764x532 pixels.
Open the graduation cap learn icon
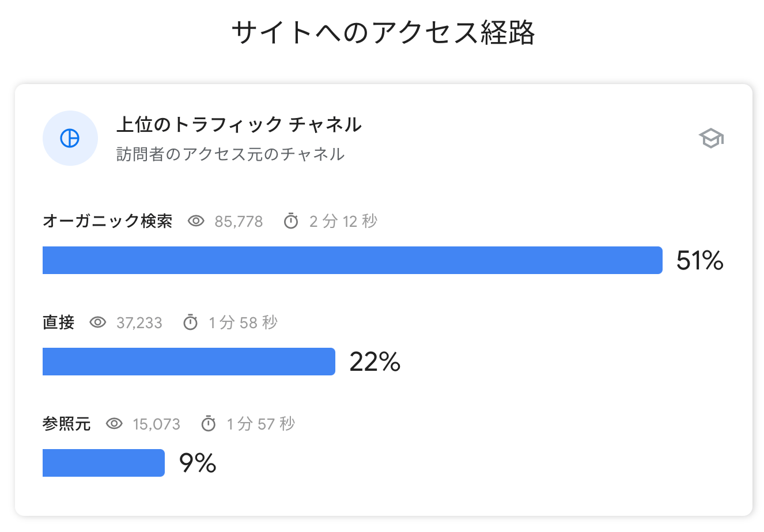pyautogui.click(x=711, y=138)
